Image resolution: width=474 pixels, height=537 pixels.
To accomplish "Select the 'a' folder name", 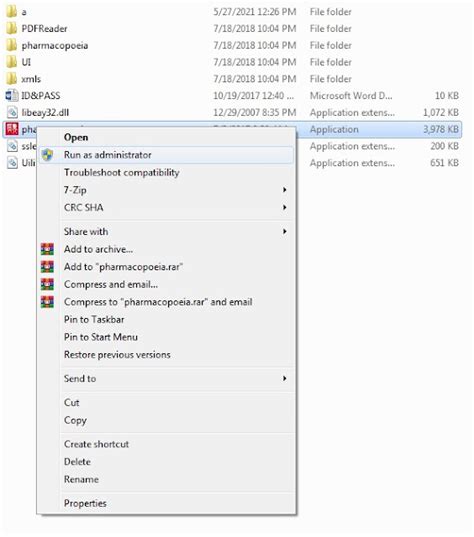I will pyautogui.click(x=24, y=12).
